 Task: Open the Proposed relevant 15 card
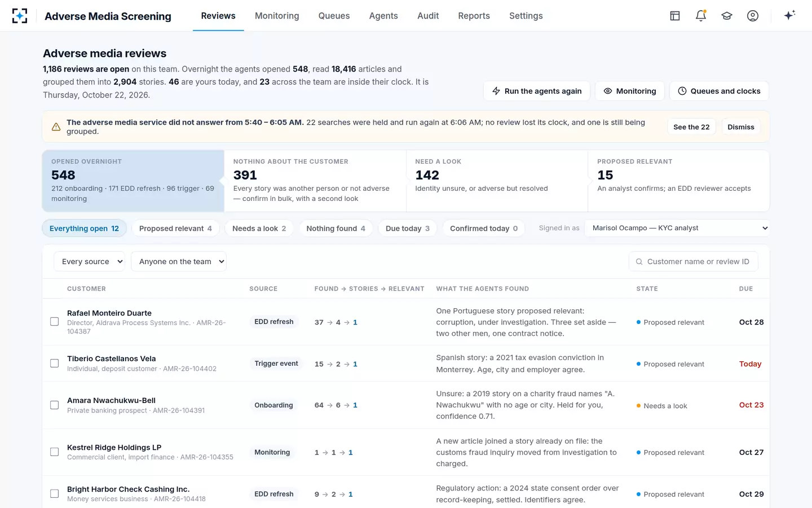(x=679, y=181)
